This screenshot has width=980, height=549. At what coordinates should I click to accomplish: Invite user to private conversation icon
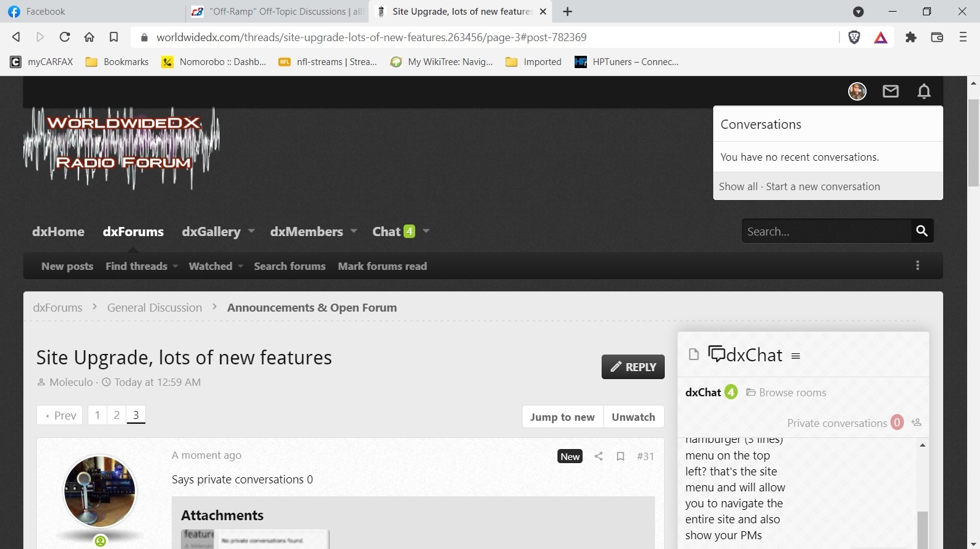(916, 423)
